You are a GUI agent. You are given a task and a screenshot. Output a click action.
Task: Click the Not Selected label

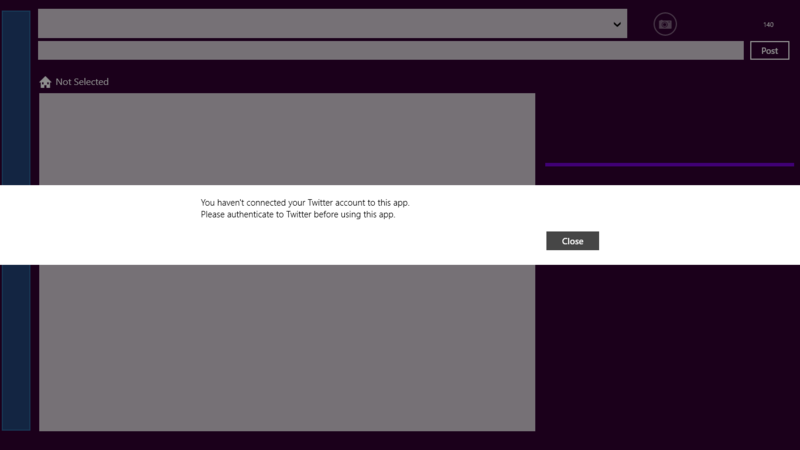tap(82, 82)
